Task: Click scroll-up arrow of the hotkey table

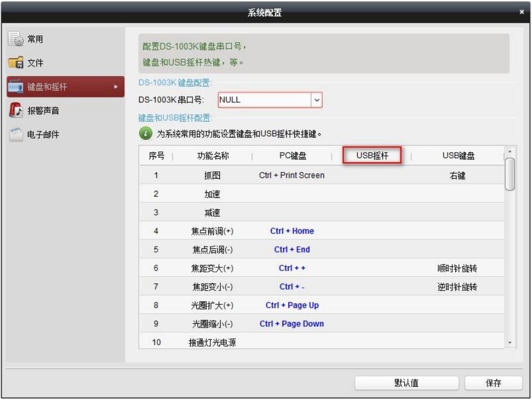Action: 509,151
